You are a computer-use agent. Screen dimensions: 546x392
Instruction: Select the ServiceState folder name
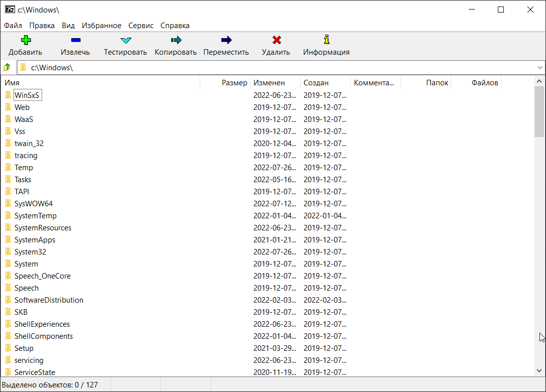coord(35,372)
